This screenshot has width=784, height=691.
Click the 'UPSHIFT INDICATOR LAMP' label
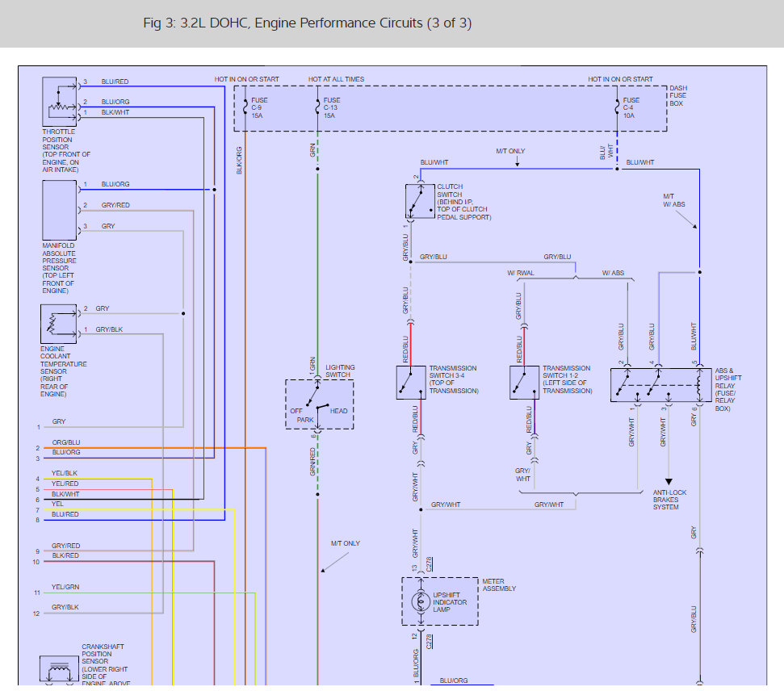[x=450, y=602]
